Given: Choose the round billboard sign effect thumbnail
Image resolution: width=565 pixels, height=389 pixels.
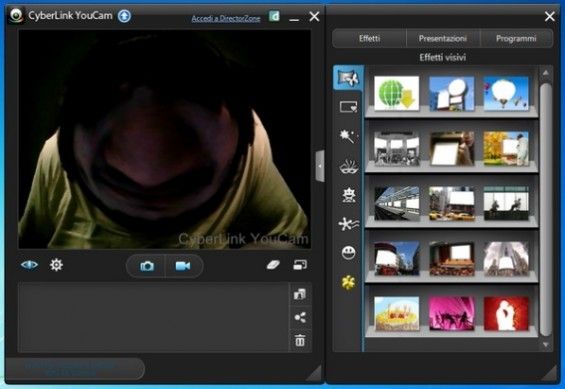Looking at the screenshot, I should pos(451,93).
